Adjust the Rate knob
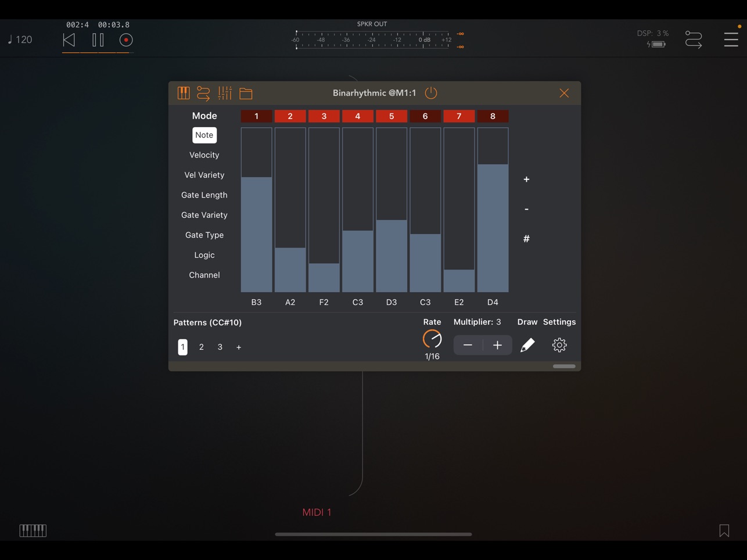 432,339
